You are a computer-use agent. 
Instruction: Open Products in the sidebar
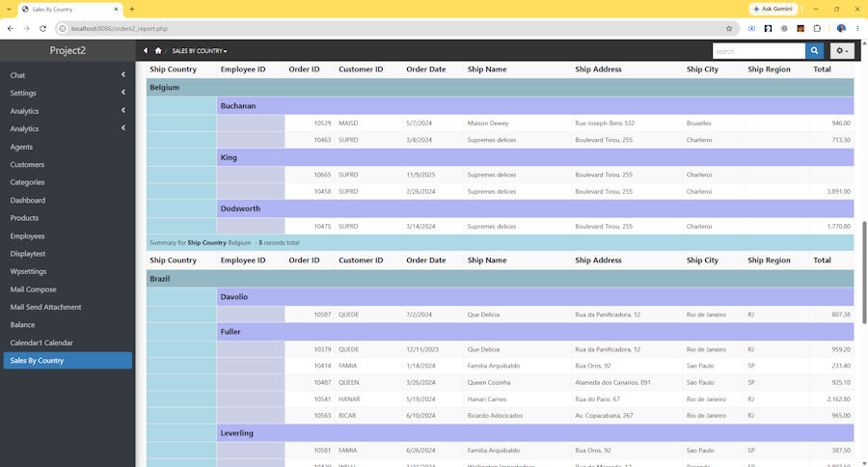[x=24, y=218]
